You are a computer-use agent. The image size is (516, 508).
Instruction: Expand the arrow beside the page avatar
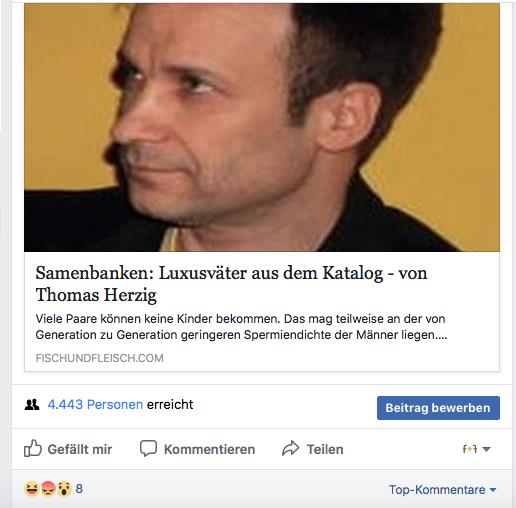pyautogui.click(x=486, y=449)
